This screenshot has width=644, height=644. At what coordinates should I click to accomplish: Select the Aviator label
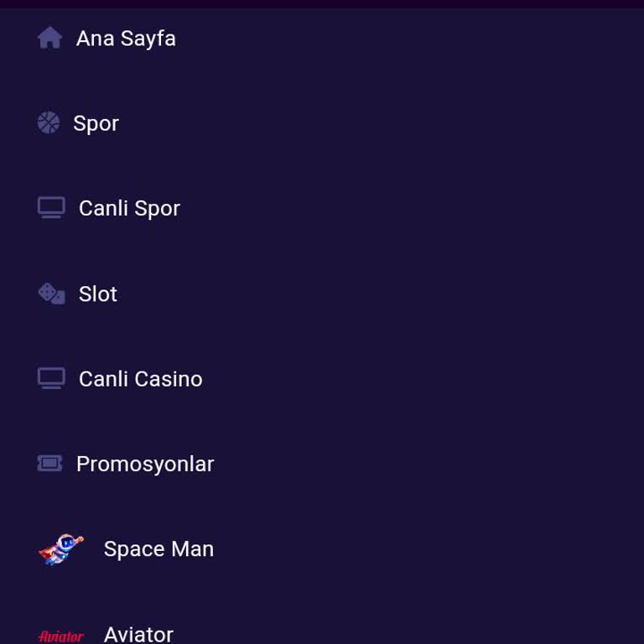[x=138, y=634]
